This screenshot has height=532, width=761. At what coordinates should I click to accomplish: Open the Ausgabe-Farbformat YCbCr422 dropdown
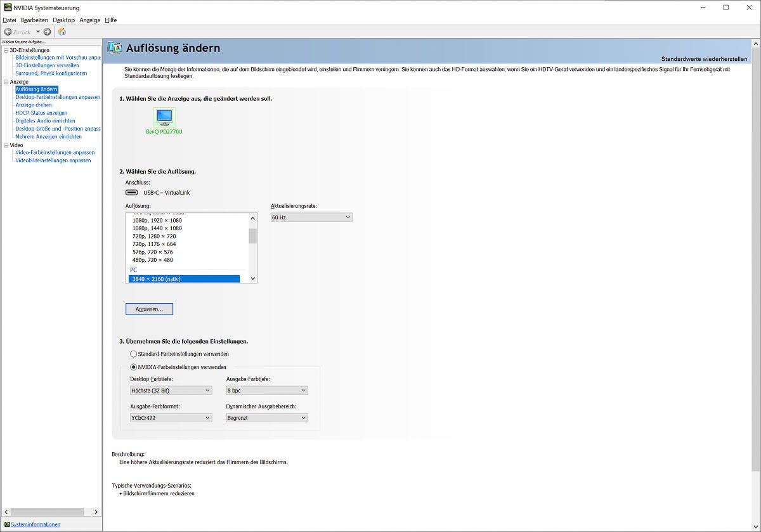(171, 418)
